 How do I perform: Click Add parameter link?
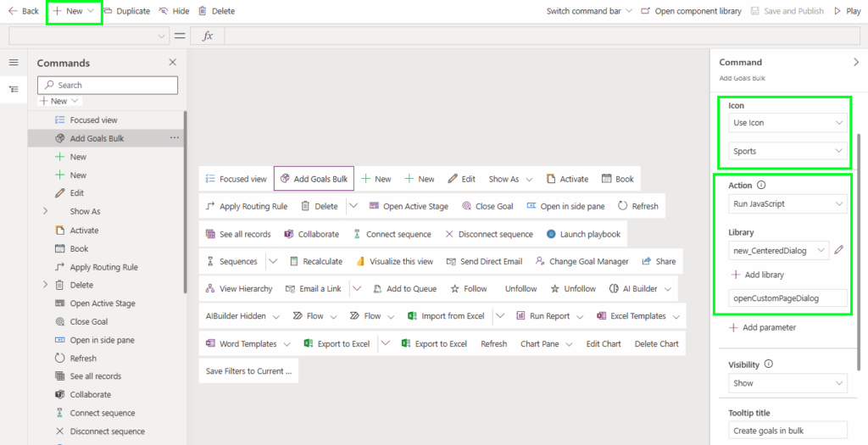click(x=762, y=327)
